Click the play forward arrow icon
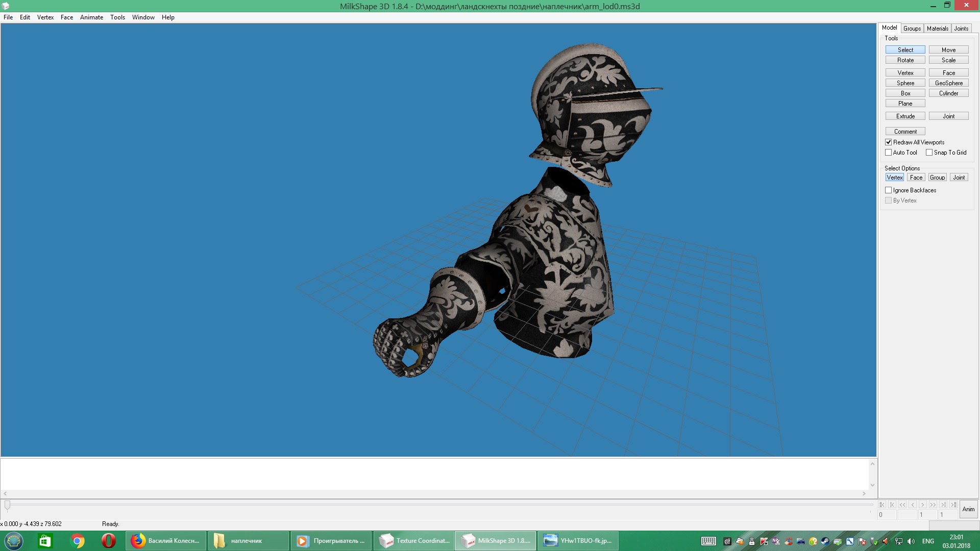Screen dimensions: 980x551 (x=923, y=505)
